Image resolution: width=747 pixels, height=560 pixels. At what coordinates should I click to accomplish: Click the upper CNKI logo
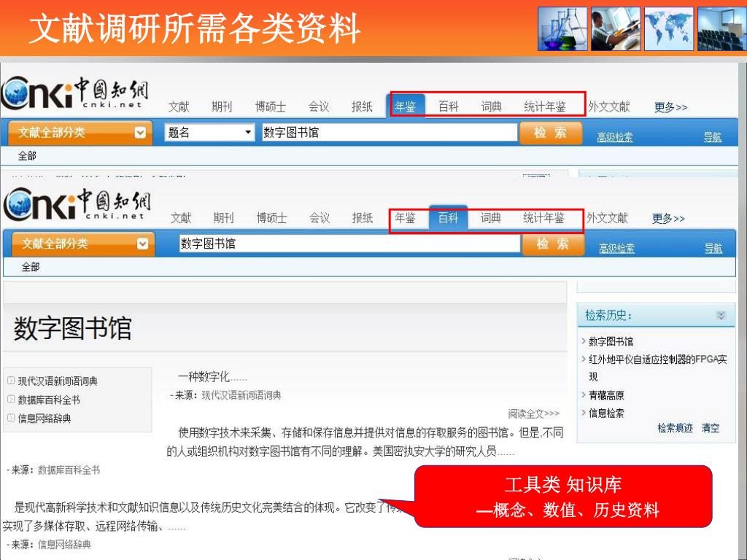click(75, 93)
